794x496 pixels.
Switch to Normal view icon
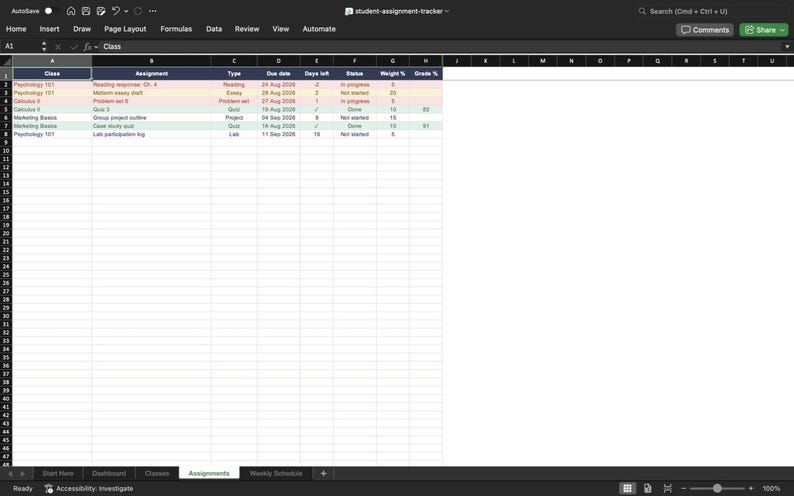pyautogui.click(x=627, y=488)
